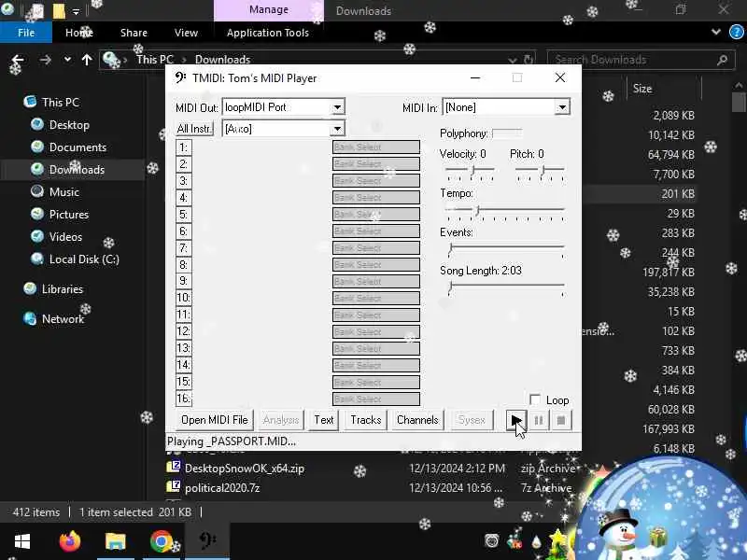Open the Application Tools tab
Screen dimensions: 747x560
point(268,33)
